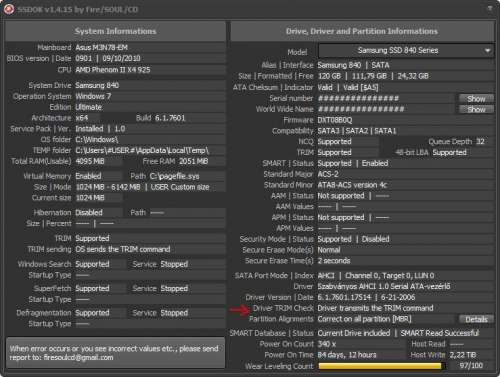The height and width of the screenshot is (377, 500).
Task: Click the driver version 6.1.7601.17514 value
Action: coord(344,297)
